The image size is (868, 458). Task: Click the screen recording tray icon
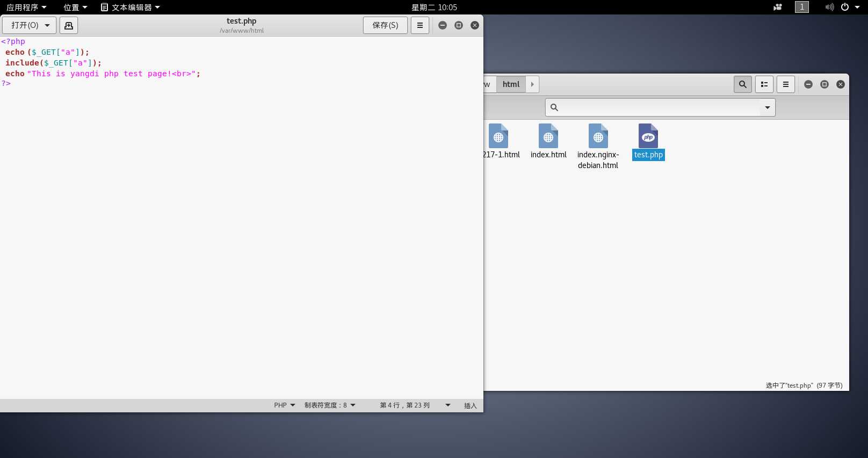pyautogui.click(x=777, y=7)
